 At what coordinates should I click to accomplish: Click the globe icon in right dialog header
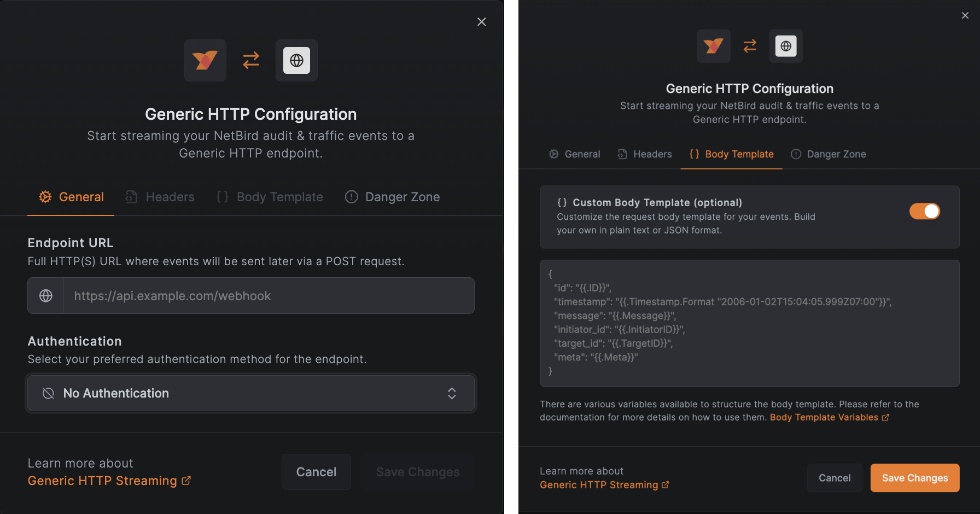pos(786,46)
